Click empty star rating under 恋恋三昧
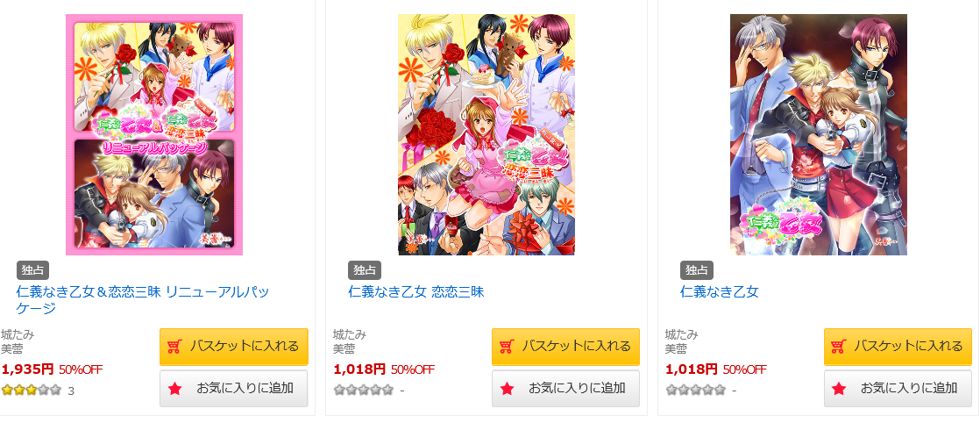This screenshot has width=980, height=423. [x=363, y=391]
